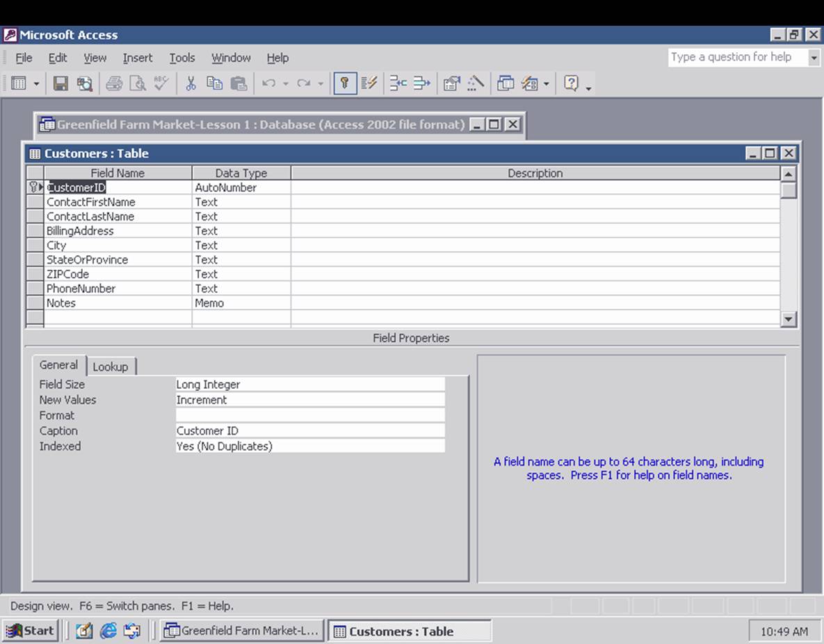
Task: Select the primary key row selector beside CustomerID
Action: pyautogui.click(x=34, y=187)
